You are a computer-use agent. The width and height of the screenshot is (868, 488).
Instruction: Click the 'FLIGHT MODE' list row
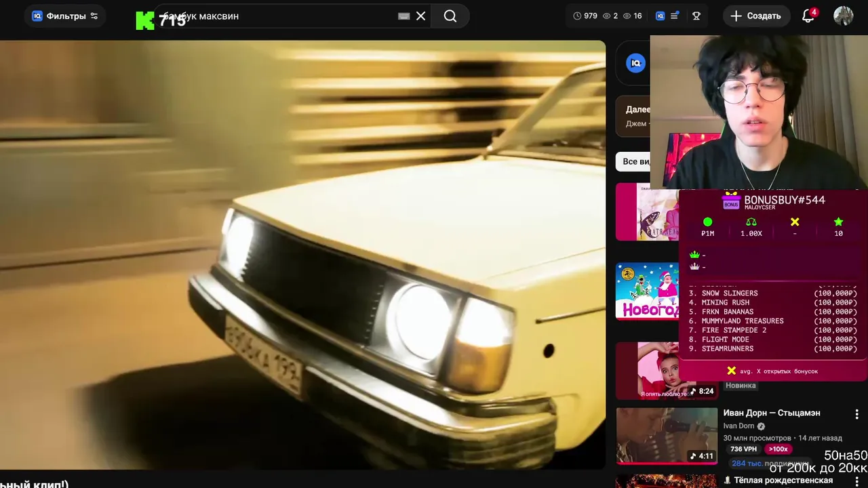773,339
